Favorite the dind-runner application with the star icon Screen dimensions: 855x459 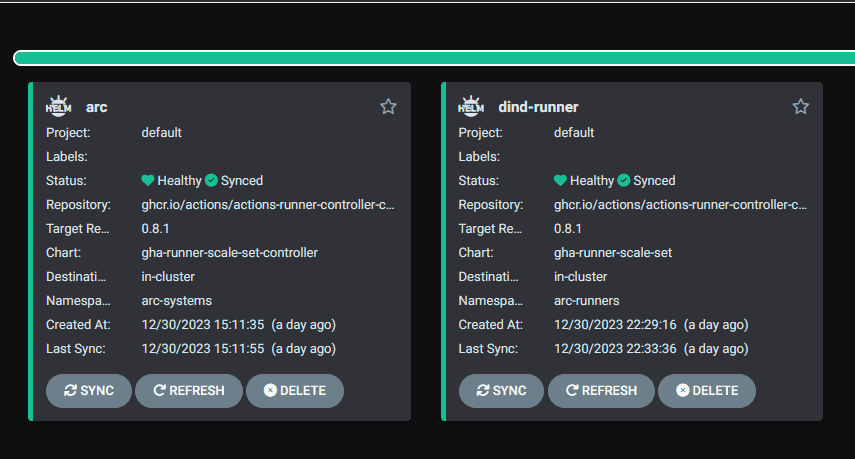point(800,106)
